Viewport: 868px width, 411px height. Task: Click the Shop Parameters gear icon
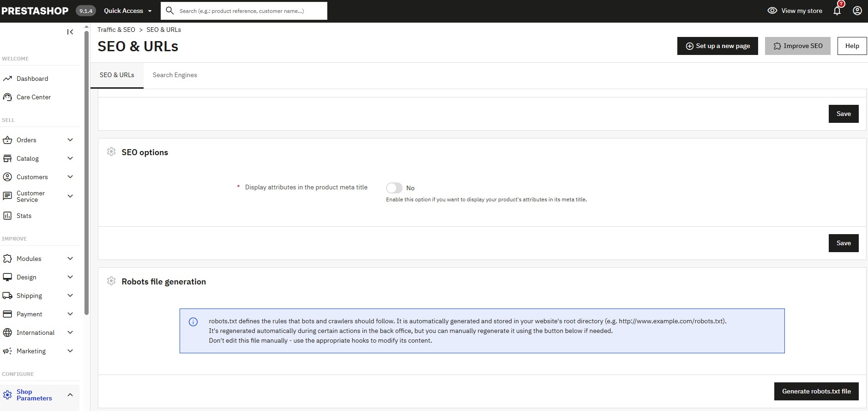(x=7, y=395)
